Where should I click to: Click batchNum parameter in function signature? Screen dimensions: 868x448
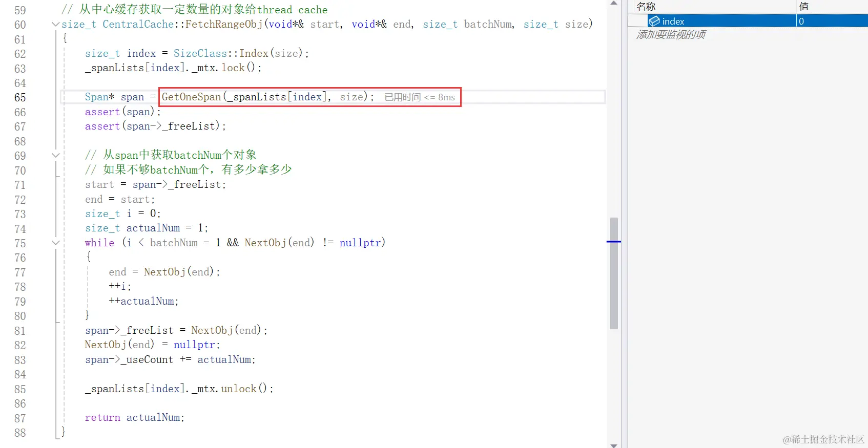click(x=487, y=24)
